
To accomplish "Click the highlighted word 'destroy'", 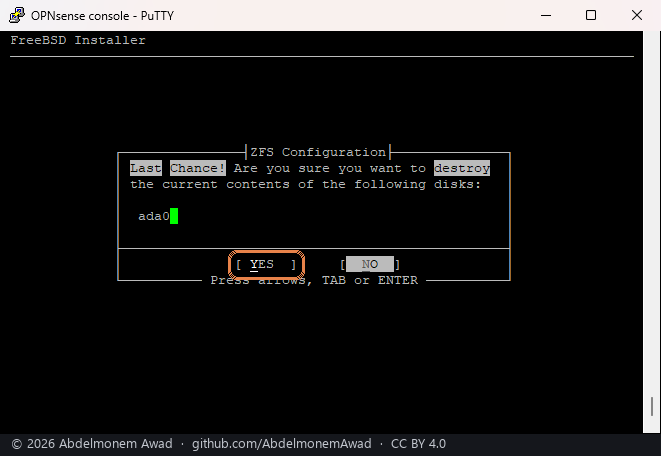I will (462, 168).
